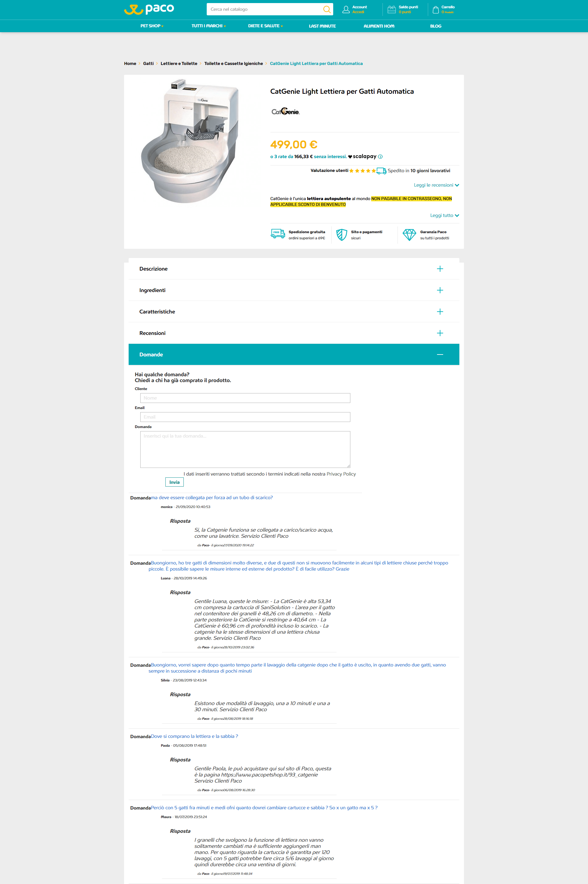Open Lettiere e Toilette breadcrumb
Viewport: 588px width, 884px height.
tap(179, 63)
